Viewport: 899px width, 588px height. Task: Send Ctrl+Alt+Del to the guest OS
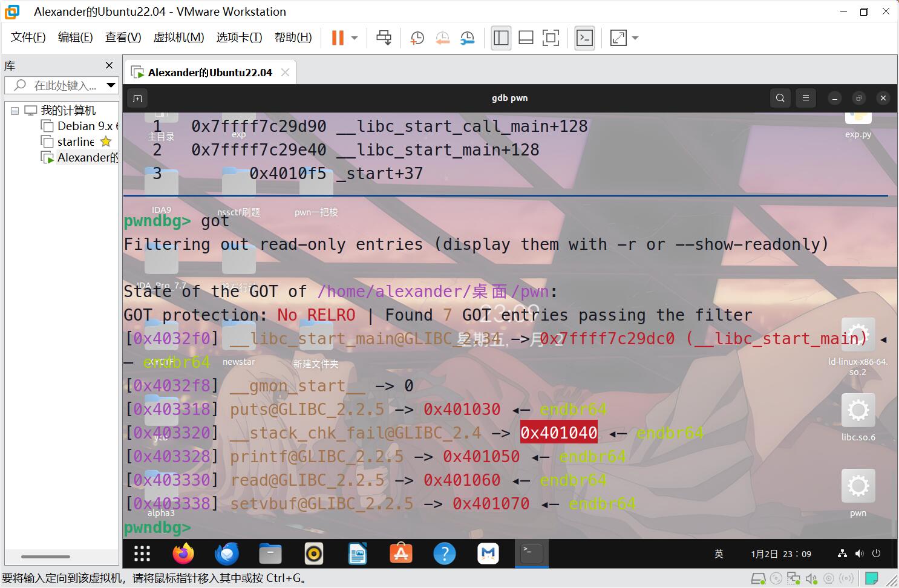coord(384,38)
